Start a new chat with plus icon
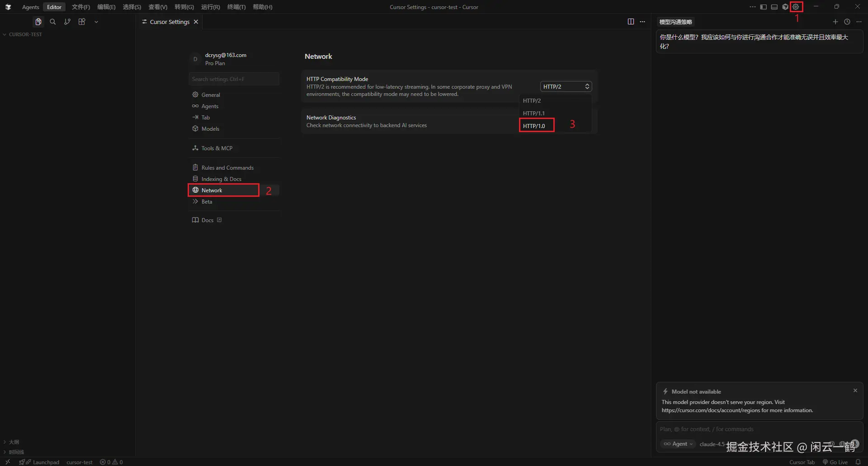This screenshot has width=868, height=466. point(835,22)
